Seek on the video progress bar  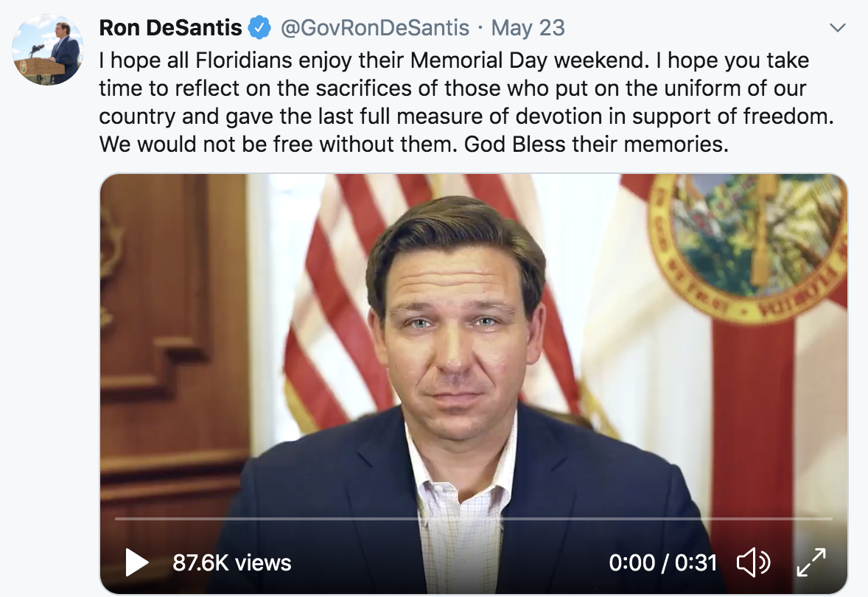tap(473, 520)
